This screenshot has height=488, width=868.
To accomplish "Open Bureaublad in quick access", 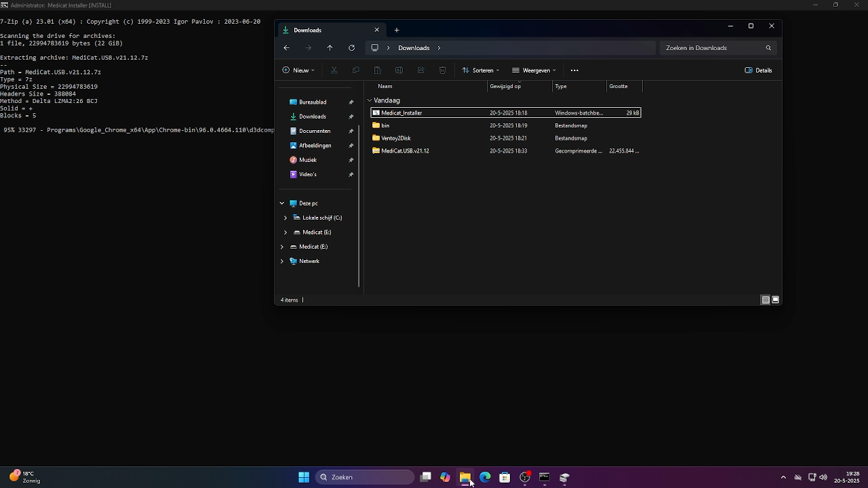I will [x=313, y=102].
